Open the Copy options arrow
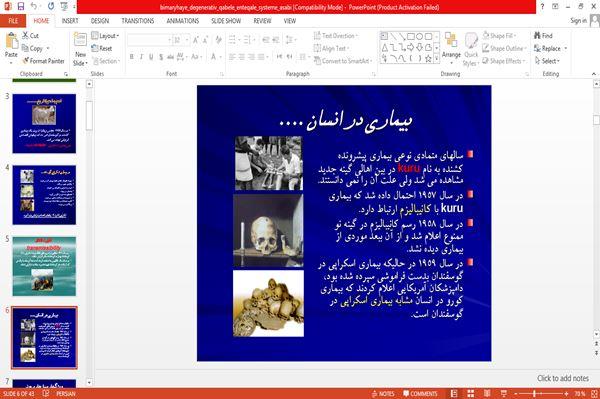Screen dimensions: 600x399 [48, 48]
